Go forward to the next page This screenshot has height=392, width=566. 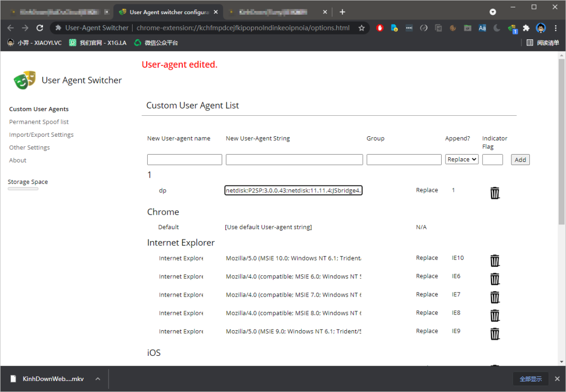pyautogui.click(x=25, y=28)
